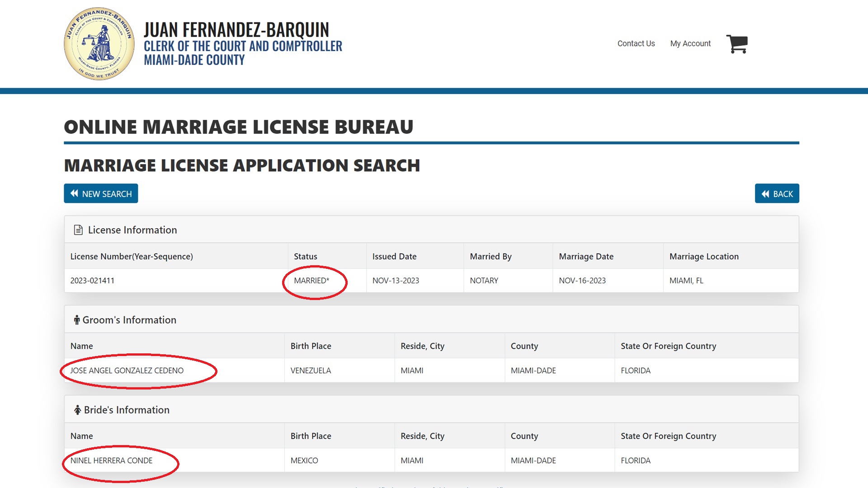Select the marriage date NOV-16-2023

(x=582, y=281)
